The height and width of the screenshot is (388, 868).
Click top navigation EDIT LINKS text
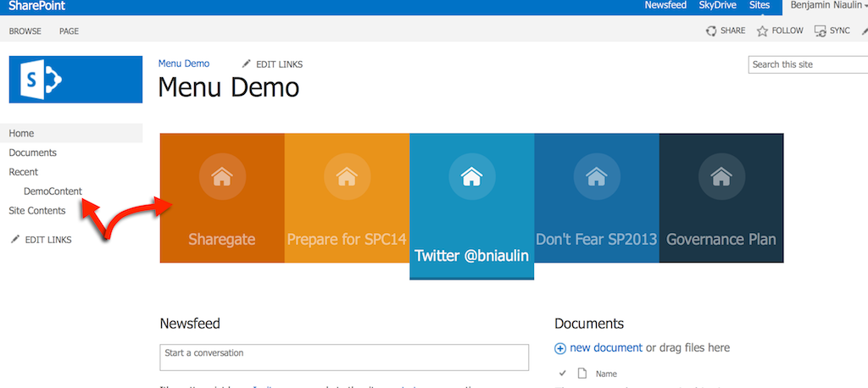[279, 64]
